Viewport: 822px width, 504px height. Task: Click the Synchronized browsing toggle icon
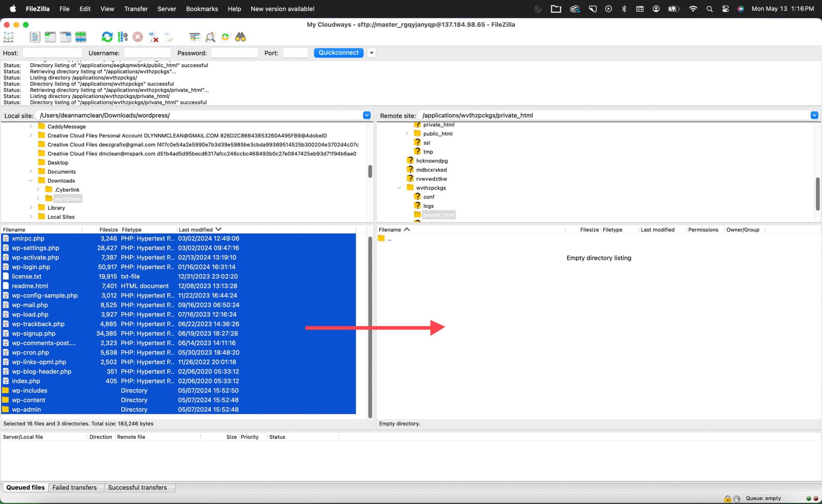(82, 37)
